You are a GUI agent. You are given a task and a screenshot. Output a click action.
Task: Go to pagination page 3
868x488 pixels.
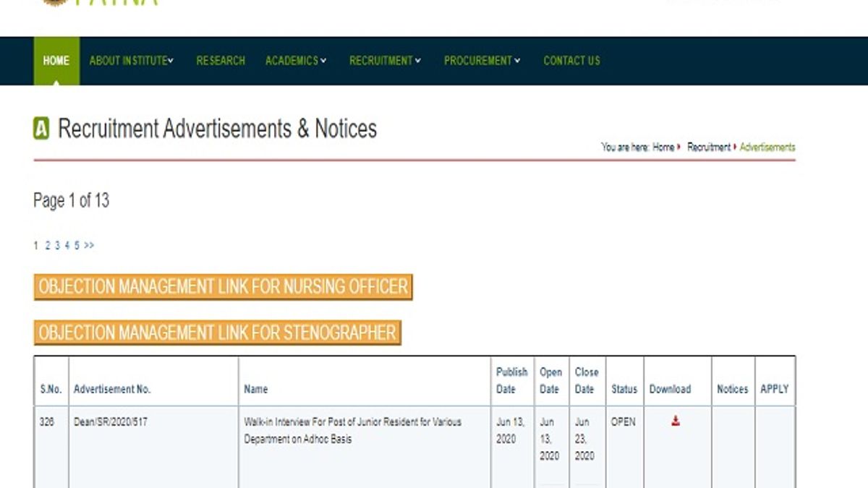57,246
